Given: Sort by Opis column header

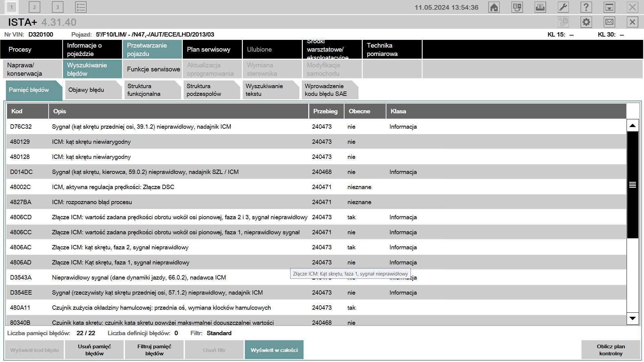Looking at the screenshot, I should (178, 111).
